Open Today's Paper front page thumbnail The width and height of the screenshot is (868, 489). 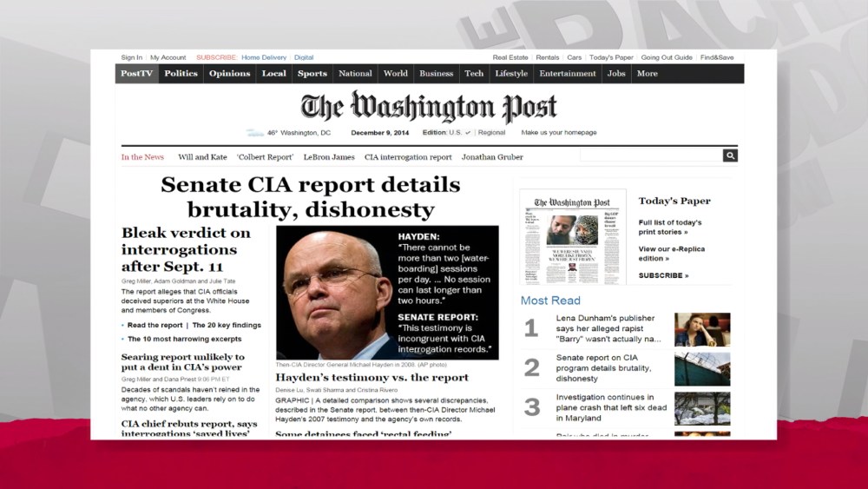pyautogui.click(x=573, y=237)
